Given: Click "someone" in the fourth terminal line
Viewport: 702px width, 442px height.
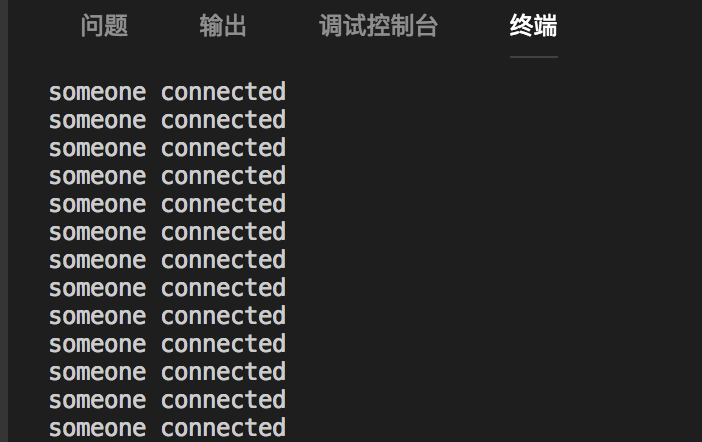Looking at the screenshot, I should click(x=97, y=176).
